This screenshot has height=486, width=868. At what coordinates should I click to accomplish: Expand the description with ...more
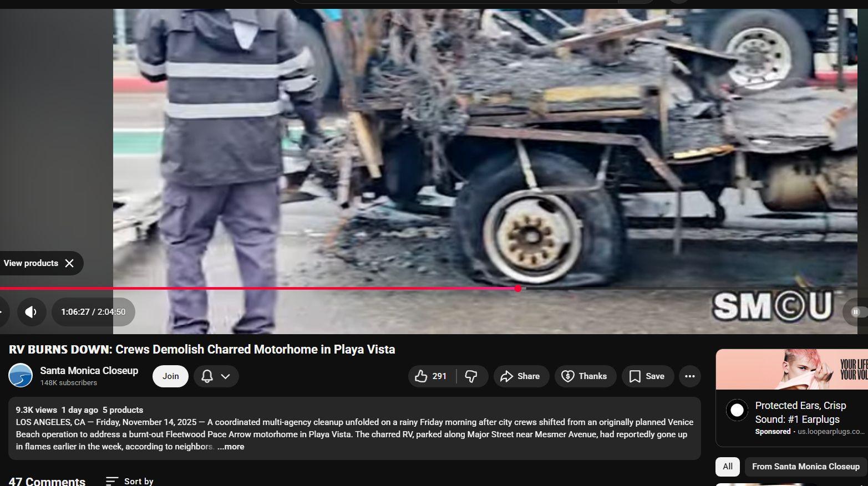click(231, 447)
